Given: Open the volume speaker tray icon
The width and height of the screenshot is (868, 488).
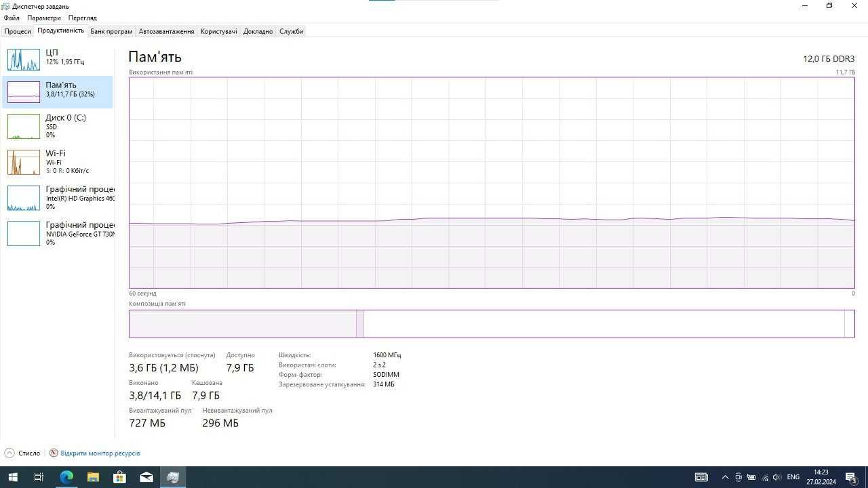Looking at the screenshot, I should click(777, 477).
